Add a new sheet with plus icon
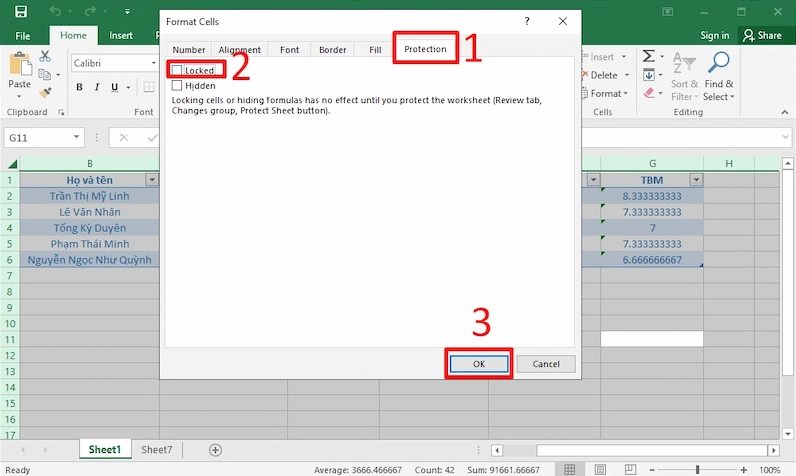The image size is (796, 476). pyautogui.click(x=215, y=450)
